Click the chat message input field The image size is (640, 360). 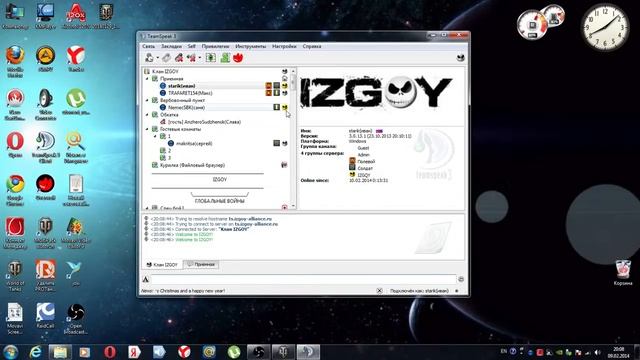tap(304, 279)
